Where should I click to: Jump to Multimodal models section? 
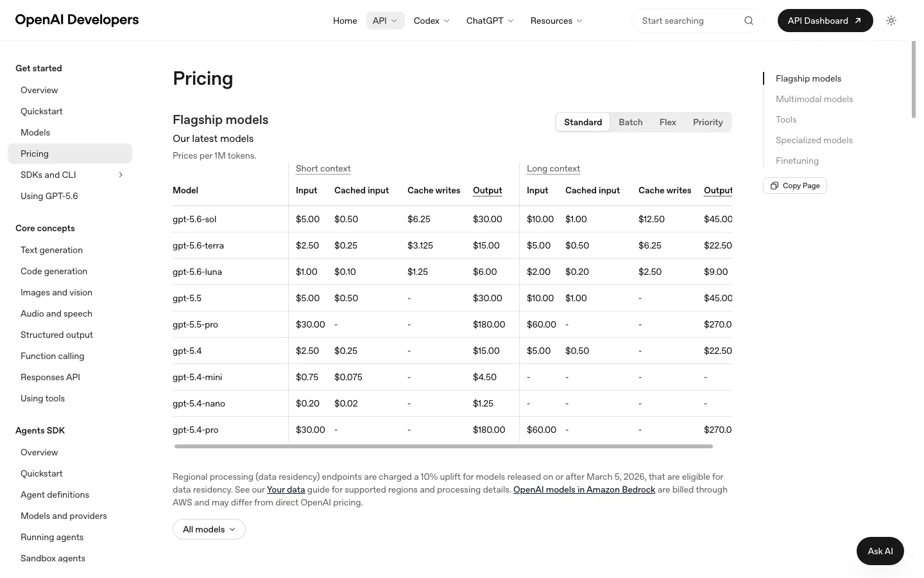point(814,99)
